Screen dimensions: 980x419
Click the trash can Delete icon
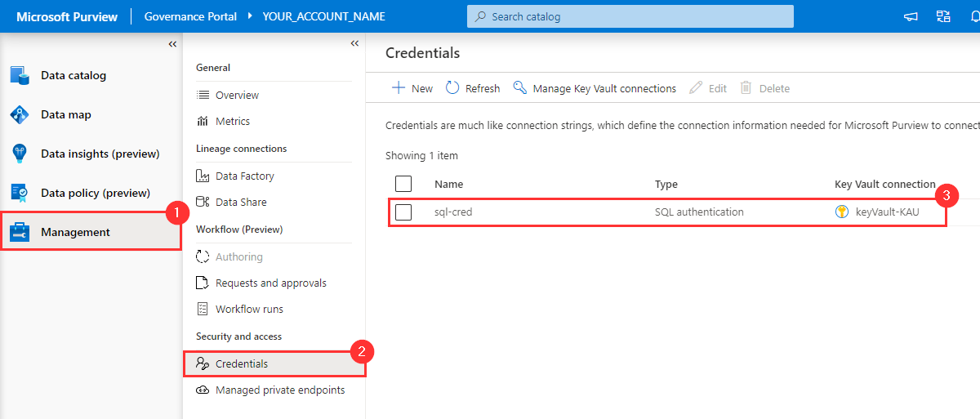click(x=746, y=88)
